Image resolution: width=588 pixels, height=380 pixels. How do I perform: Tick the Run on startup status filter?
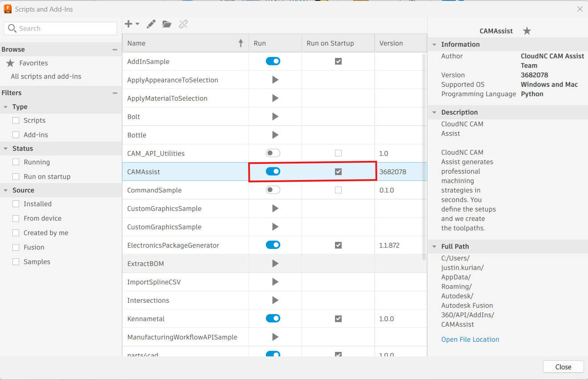[16, 176]
